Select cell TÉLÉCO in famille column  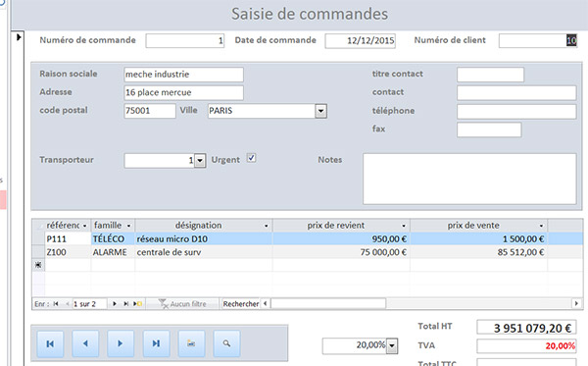tap(113, 238)
